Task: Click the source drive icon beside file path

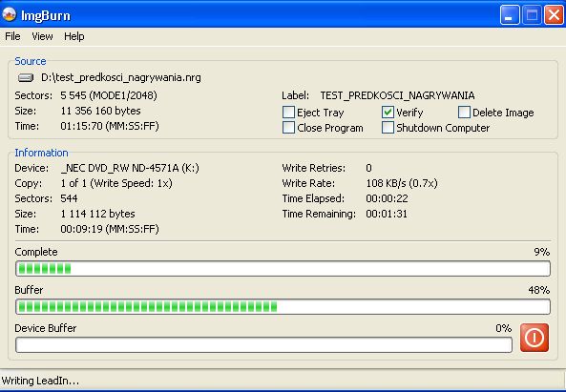Action: 26,77
